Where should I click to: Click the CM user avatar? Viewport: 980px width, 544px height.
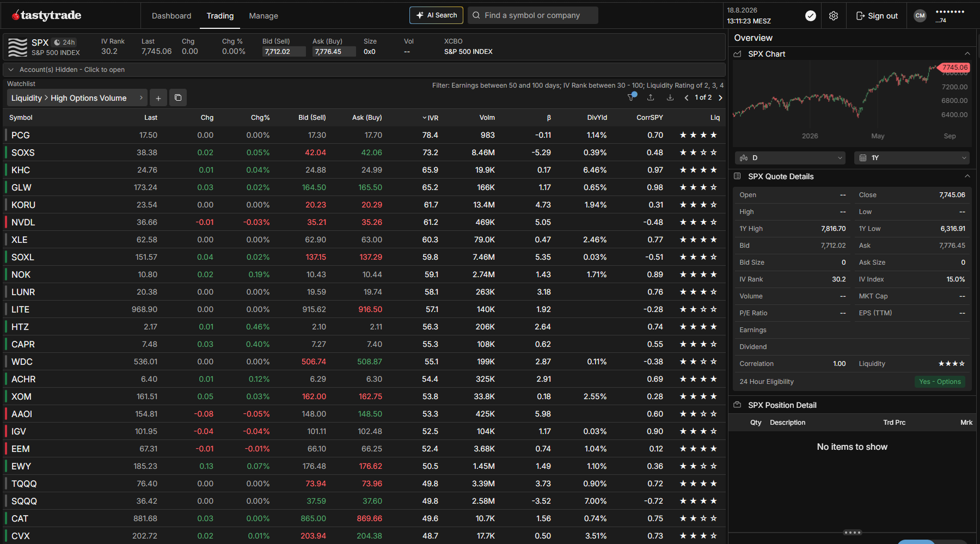(x=920, y=16)
